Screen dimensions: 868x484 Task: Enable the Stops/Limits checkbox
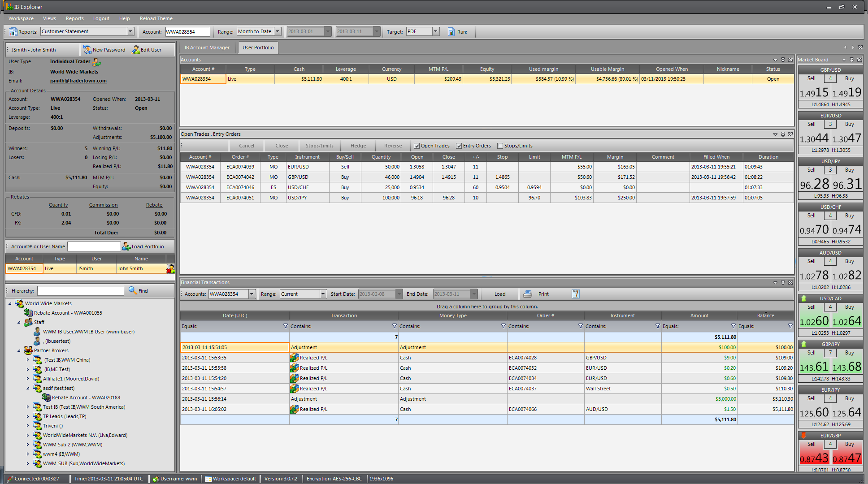(500, 146)
